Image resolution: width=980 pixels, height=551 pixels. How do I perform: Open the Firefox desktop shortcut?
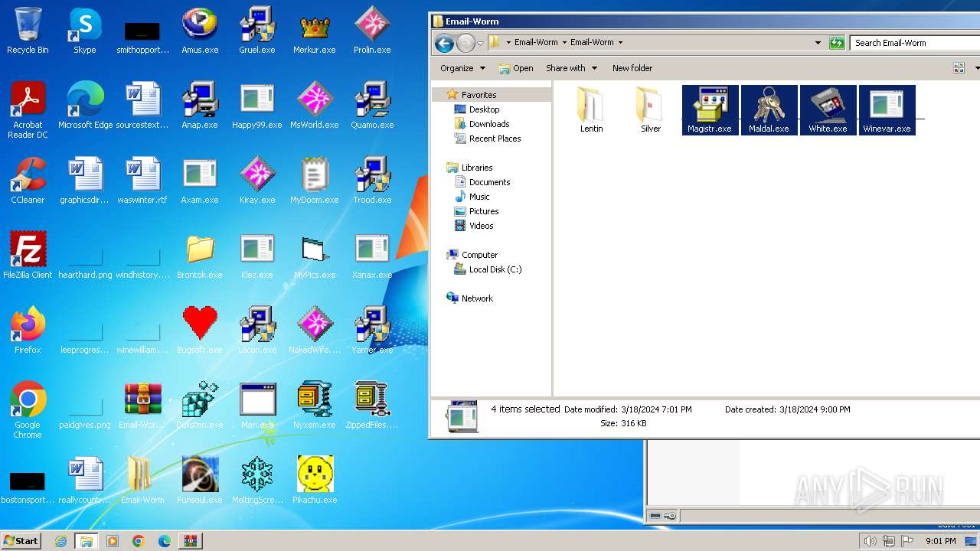[x=28, y=331]
